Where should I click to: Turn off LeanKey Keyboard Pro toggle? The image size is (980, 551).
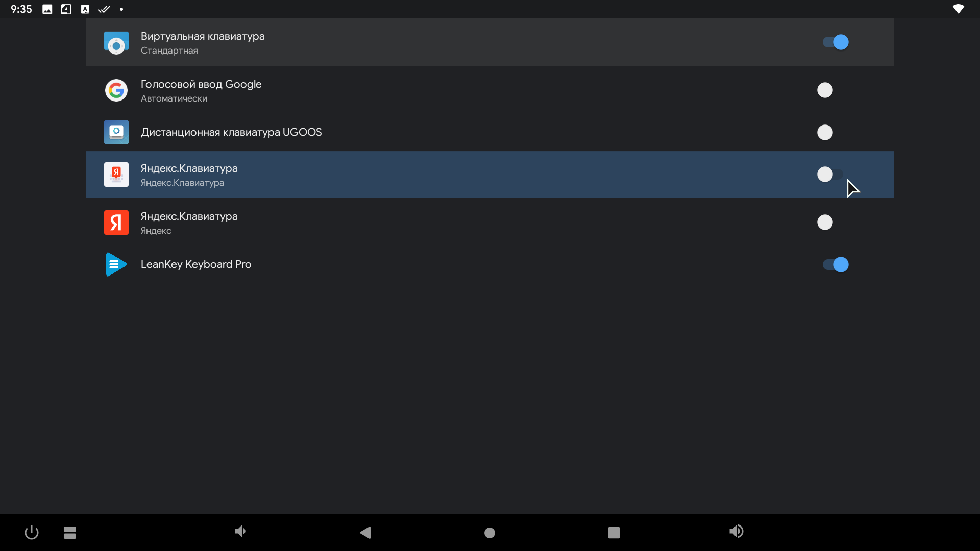tap(836, 265)
